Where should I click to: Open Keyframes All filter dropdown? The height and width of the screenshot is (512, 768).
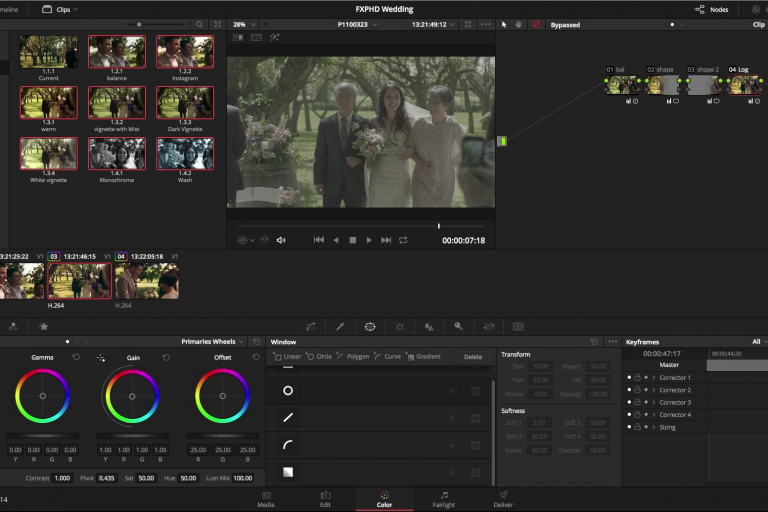pyautogui.click(x=760, y=341)
